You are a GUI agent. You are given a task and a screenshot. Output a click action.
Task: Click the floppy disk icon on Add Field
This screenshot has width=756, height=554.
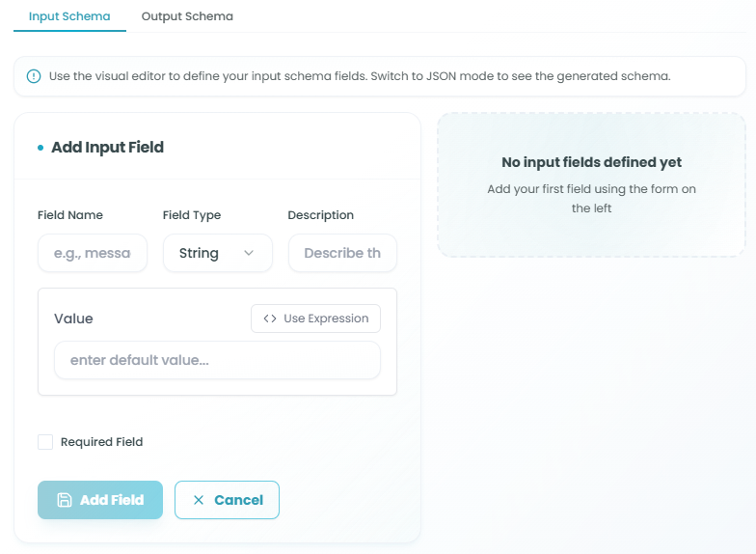[x=65, y=500]
